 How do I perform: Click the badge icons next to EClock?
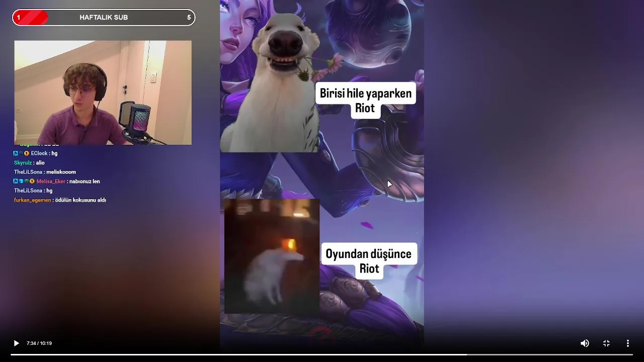coord(21,153)
